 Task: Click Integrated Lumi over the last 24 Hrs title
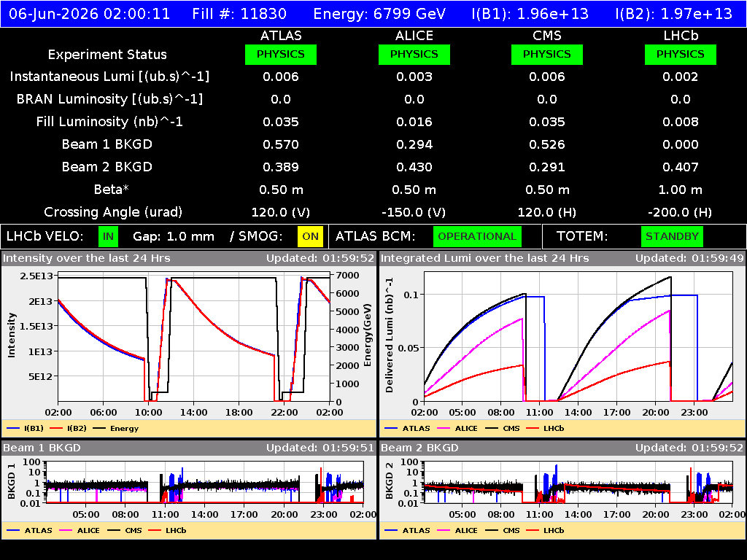pos(485,259)
